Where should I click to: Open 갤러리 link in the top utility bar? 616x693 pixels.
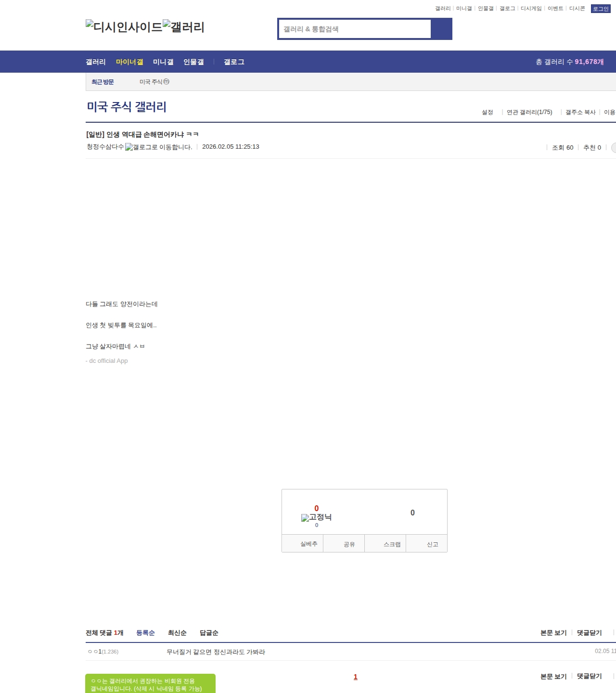point(443,9)
